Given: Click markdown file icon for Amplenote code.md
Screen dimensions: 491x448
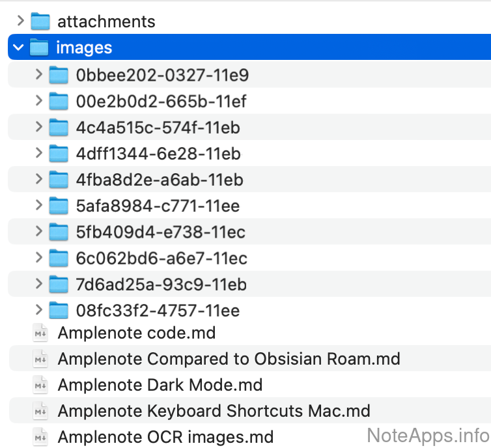Looking at the screenshot, I should [40, 333].
